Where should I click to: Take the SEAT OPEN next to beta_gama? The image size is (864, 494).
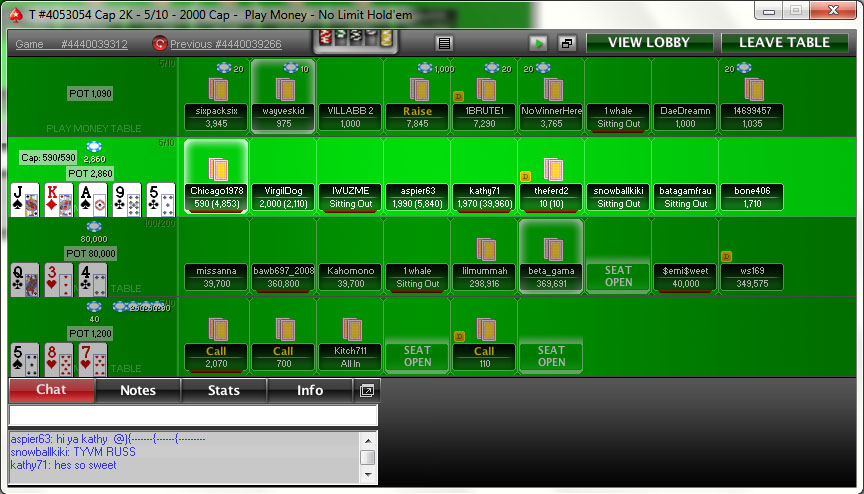[618, 276]
